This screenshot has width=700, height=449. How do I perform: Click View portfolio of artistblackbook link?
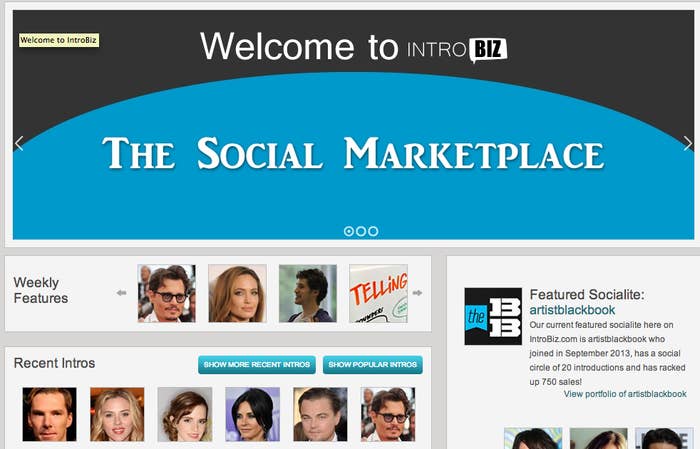click(x=625, y=394)
